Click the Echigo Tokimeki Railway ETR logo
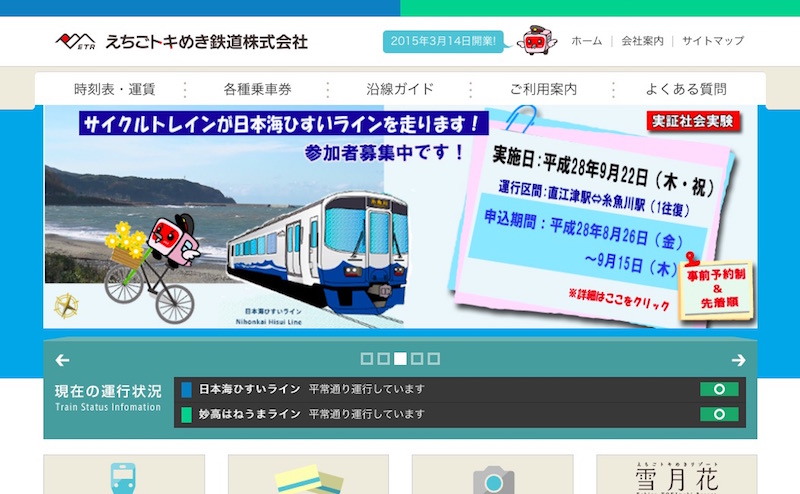 click(x=182, y=41)
